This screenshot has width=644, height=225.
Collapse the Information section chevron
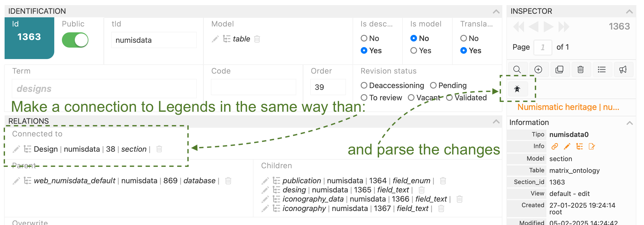(x=629, y=123)
